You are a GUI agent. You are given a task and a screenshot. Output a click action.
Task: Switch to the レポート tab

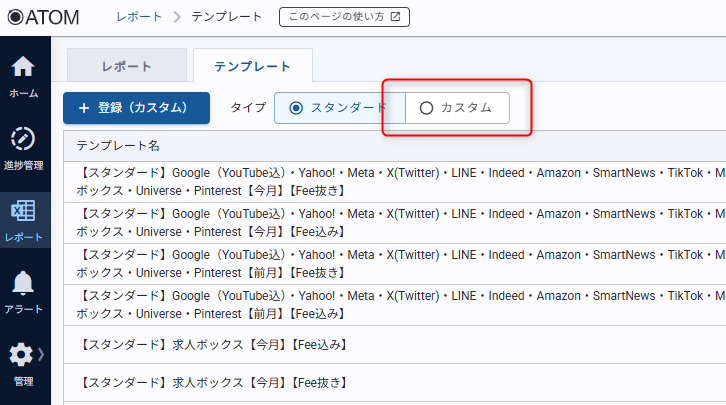tap(127, 66)
